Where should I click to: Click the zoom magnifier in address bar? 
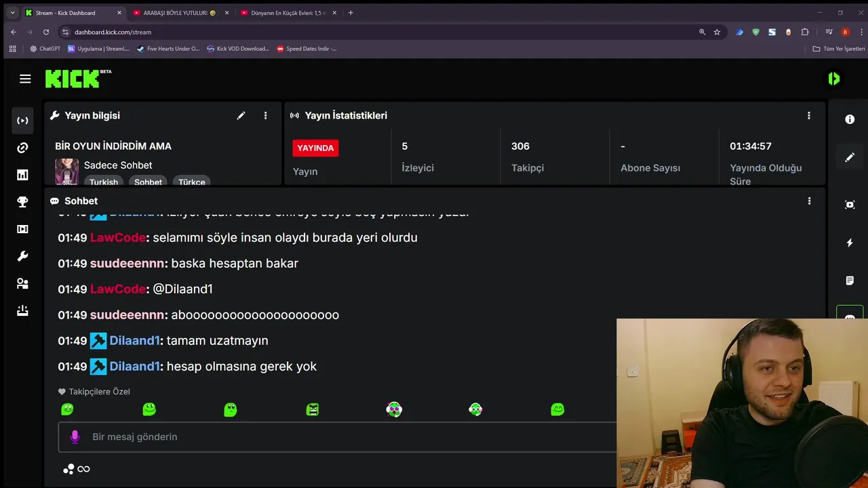pyautogui.click(x=702, y=32)
